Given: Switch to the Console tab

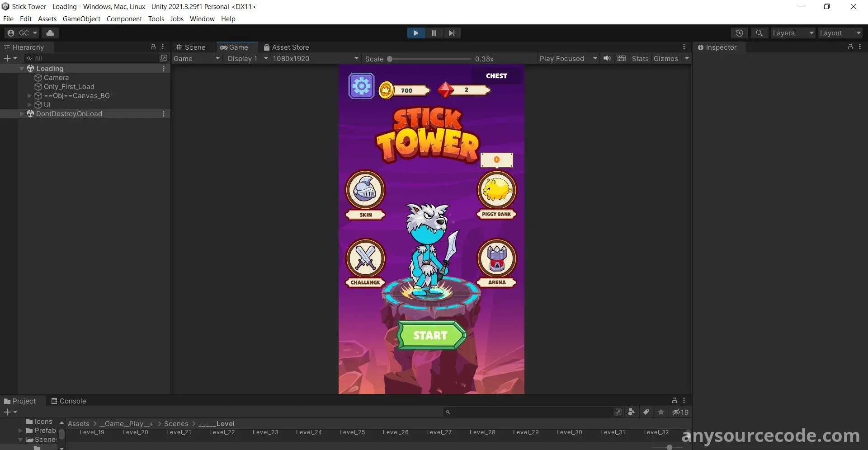Looking at the screenshot, I should click(68, 401).
